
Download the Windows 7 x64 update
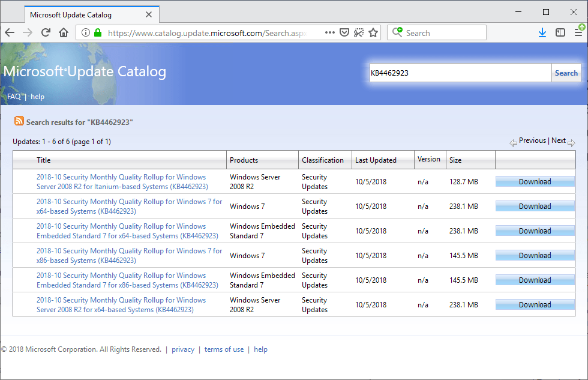pos(535,207)
